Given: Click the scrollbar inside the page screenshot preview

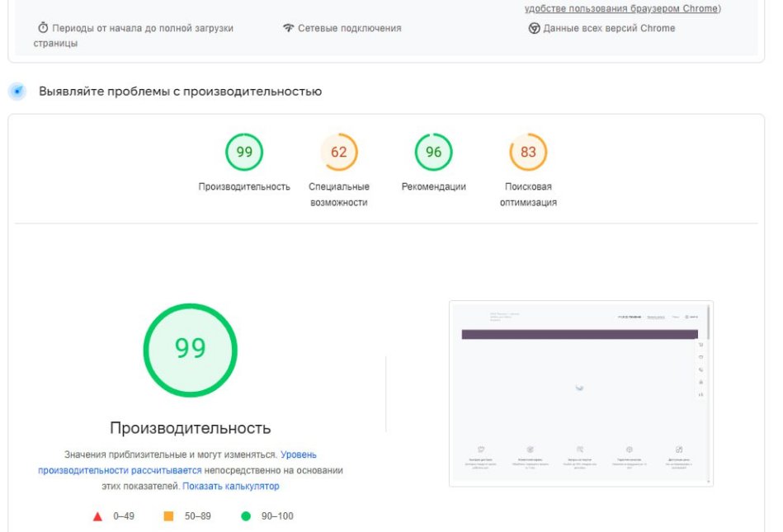Looking at the screenshot, I should point(709,322).
